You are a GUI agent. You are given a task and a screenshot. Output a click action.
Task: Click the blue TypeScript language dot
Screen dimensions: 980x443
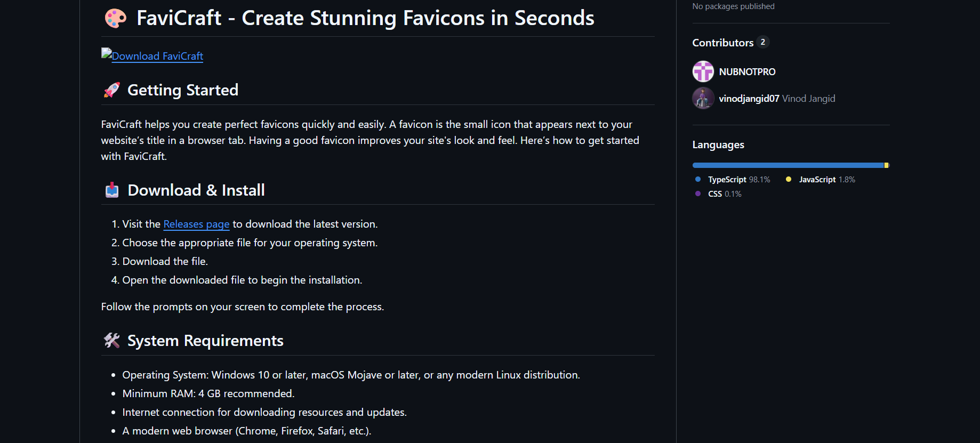698,179
